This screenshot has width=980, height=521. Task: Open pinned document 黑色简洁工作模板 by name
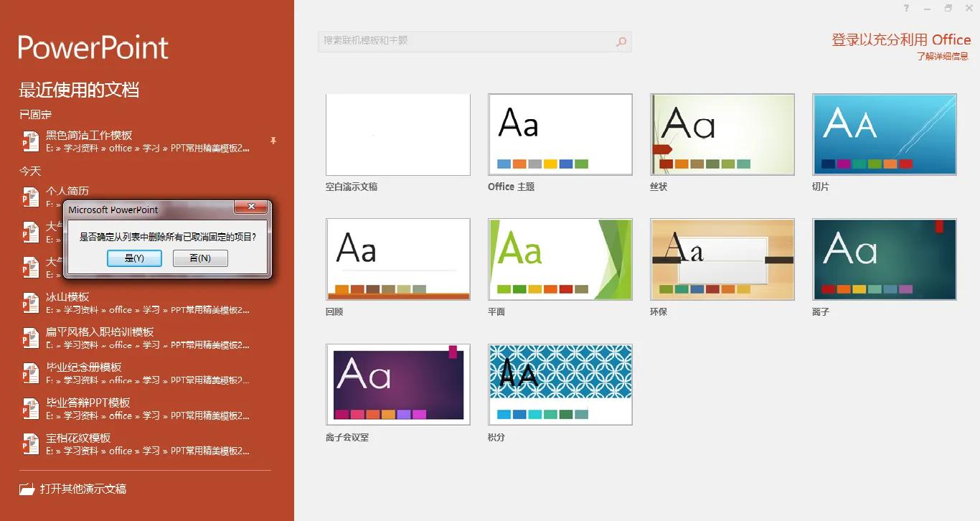coord(89,135)
